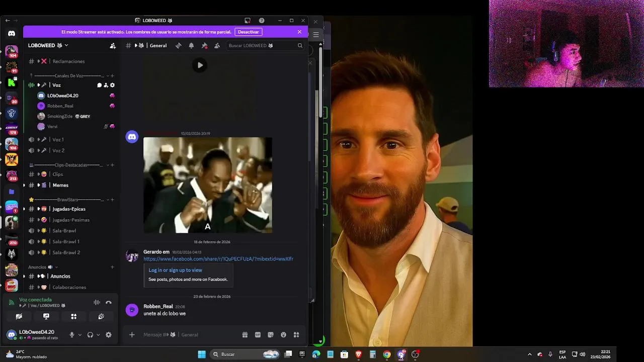Click the Snoop Dogg GIF thumbnail

click(208, 185)
